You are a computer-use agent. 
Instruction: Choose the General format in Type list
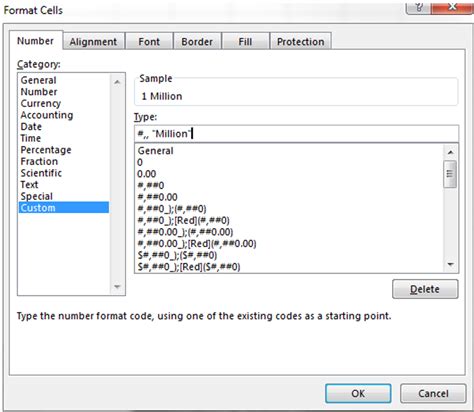[x=155, y=151]
